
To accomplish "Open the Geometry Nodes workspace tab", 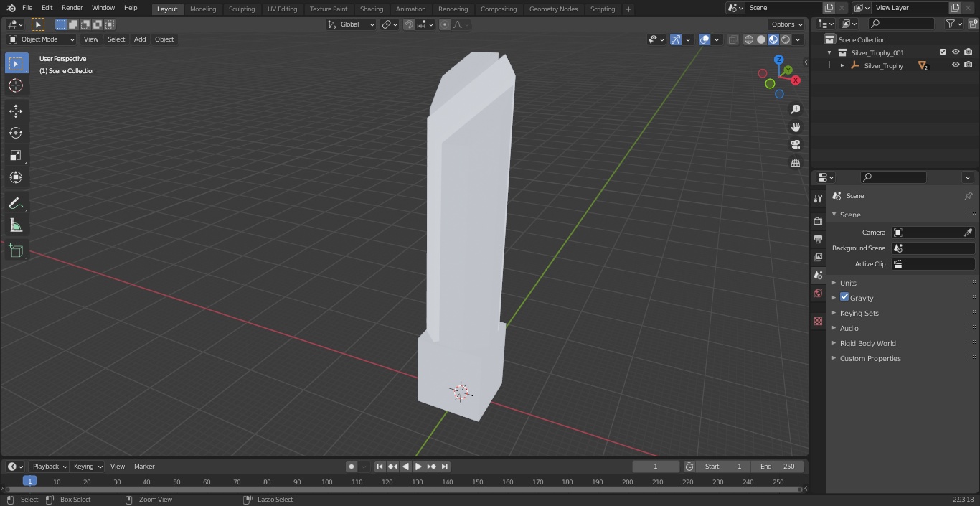I will pos(553,9).
